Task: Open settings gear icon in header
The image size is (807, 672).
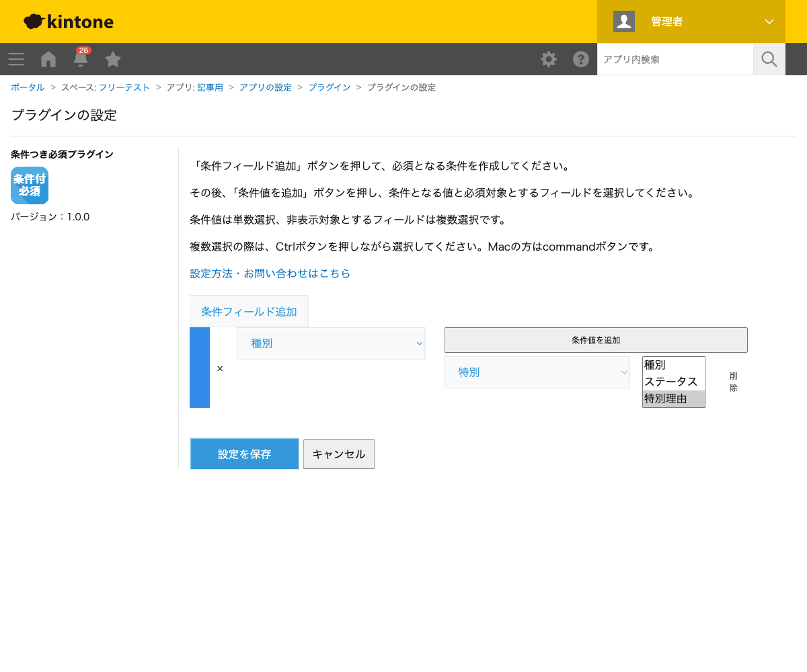Action: (x=549, y=59)
